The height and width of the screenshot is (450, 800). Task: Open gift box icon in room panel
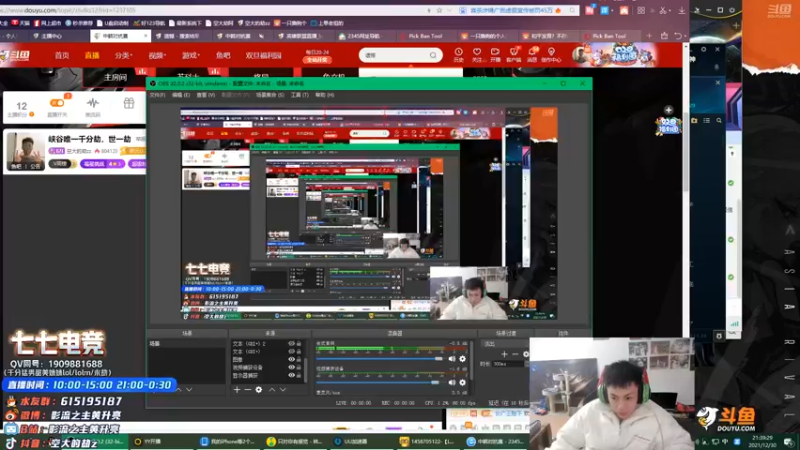tap(129, 104)
